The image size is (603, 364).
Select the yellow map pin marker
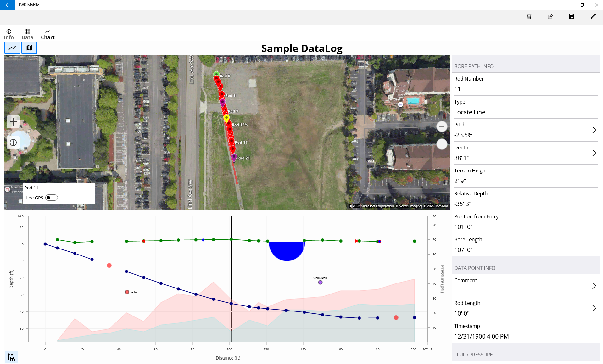(226, 118)
